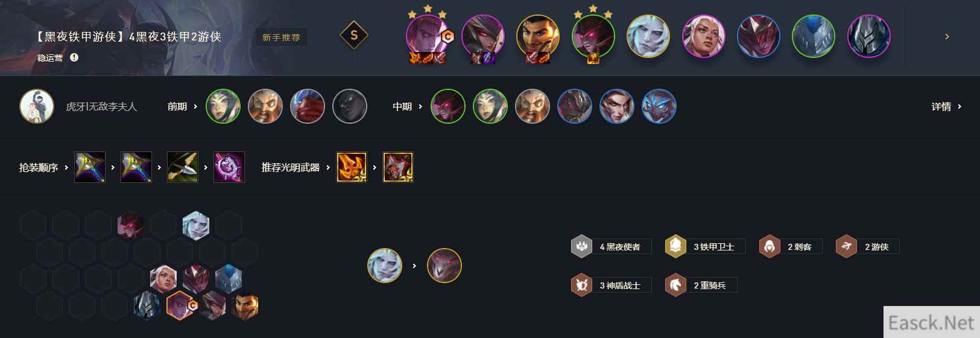
Task: Expand the 前期 early-game lineup
Action: pos(182,107)
